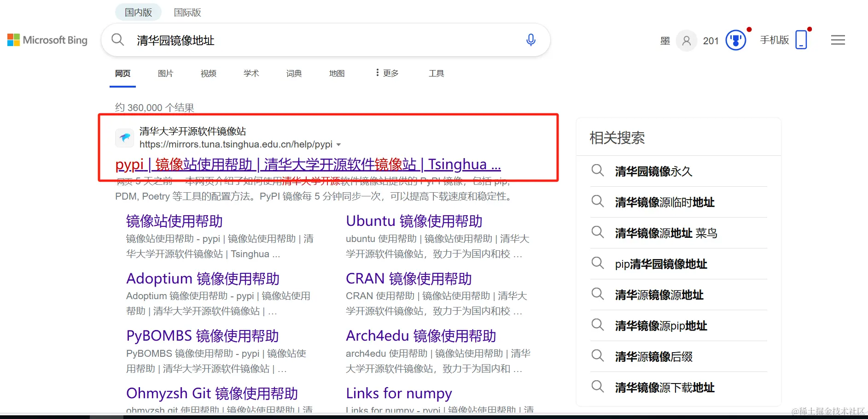
Task: Open the hamburger settings menu
Action: point(838,40)
